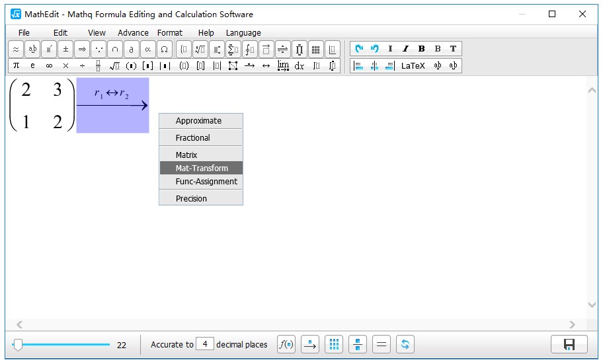Open the summation templates palette
This screenshot has height=364, width=603.
pyautogui.click(x=233, y=49)
